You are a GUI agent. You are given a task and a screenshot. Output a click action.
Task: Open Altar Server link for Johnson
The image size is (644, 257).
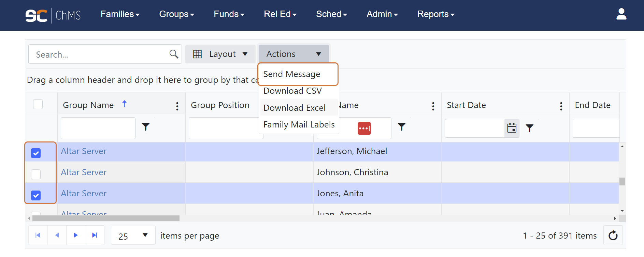[84, 172]
